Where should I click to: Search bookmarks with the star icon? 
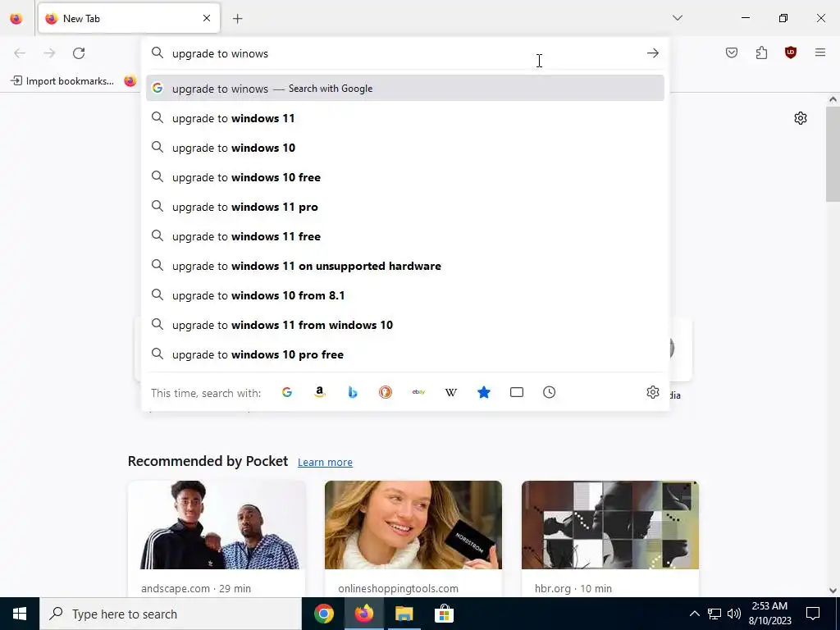click(484, 393)
